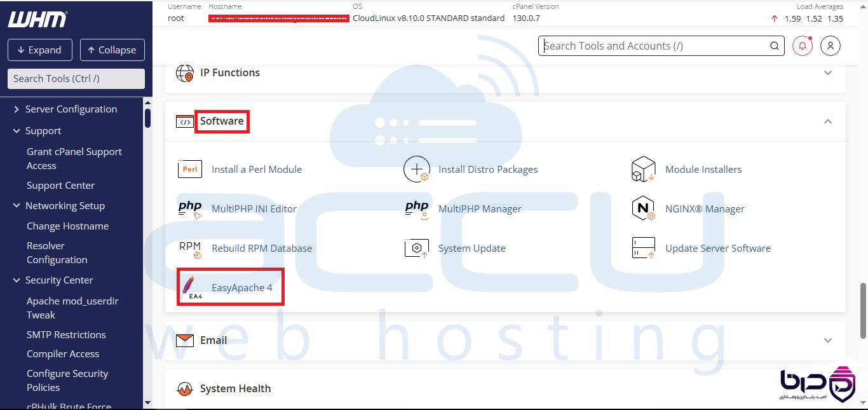Click the Collapse button
Image resolution: width=868 pixels, height=410 pixels.
[x=112, y=50]
